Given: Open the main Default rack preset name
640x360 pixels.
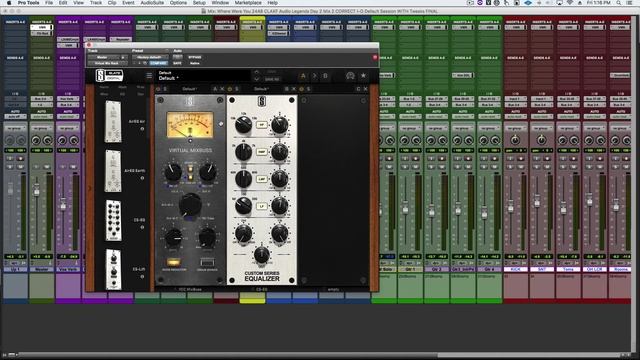Looking at the screenshot, I should point(169,78).
